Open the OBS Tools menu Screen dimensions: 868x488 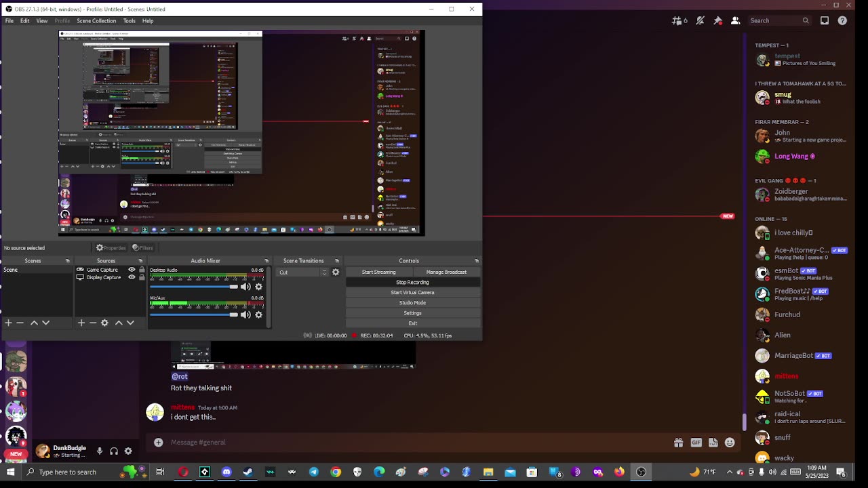[x=129, y=21]
